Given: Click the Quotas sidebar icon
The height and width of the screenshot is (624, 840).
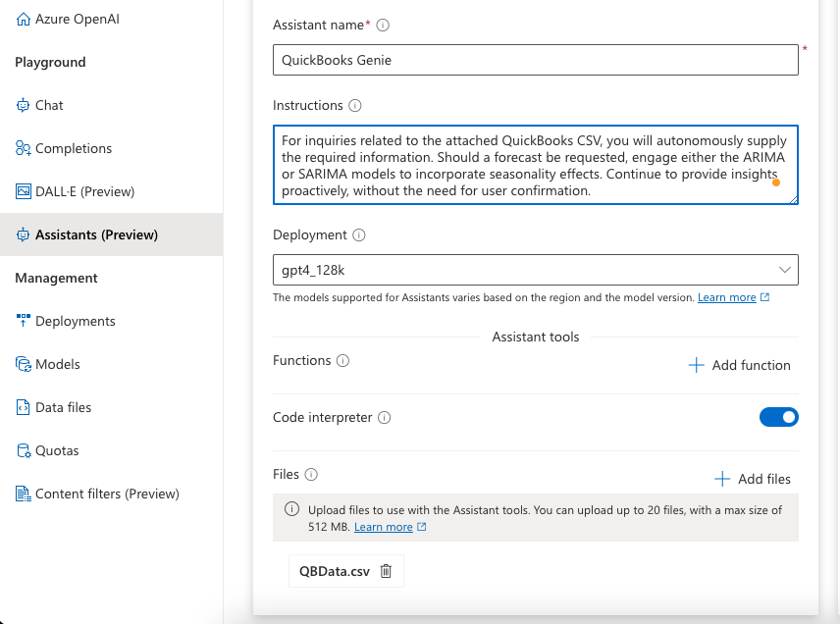Looking at the screenshot, I should point(24,450).
